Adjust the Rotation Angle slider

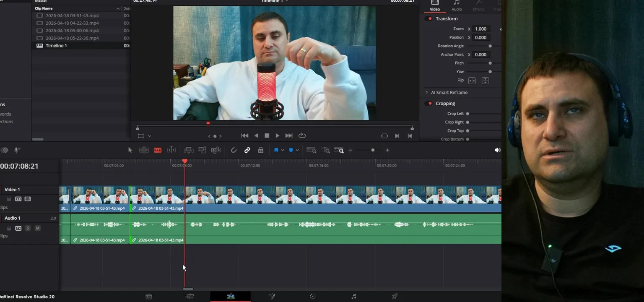490,46
